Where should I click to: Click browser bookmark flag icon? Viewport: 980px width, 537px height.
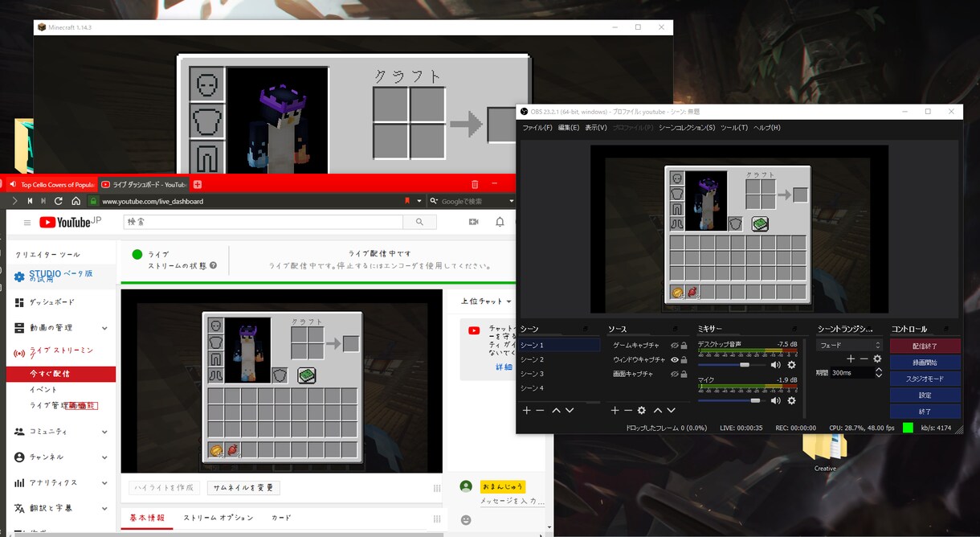pyautogui.click(x=407, y=201)
